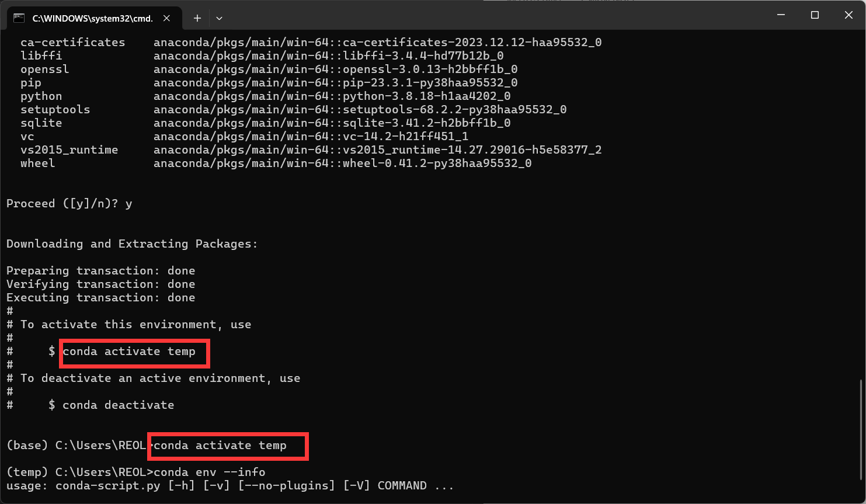Click 'conda activate temp' typed at (base) prompt

220,446
